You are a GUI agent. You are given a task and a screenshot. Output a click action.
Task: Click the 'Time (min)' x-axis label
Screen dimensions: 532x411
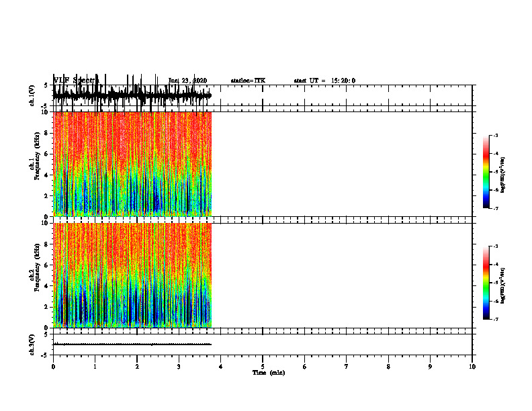tap(269, 373)
